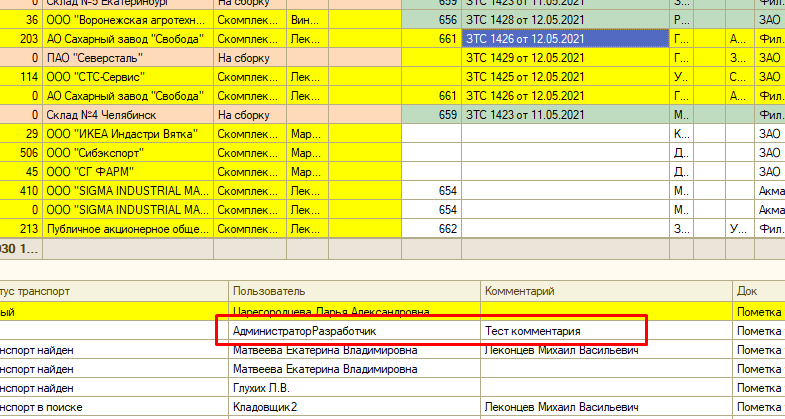Click 'Скомплек...' status in СГ ФАРМ row

(x=250, y=172)
